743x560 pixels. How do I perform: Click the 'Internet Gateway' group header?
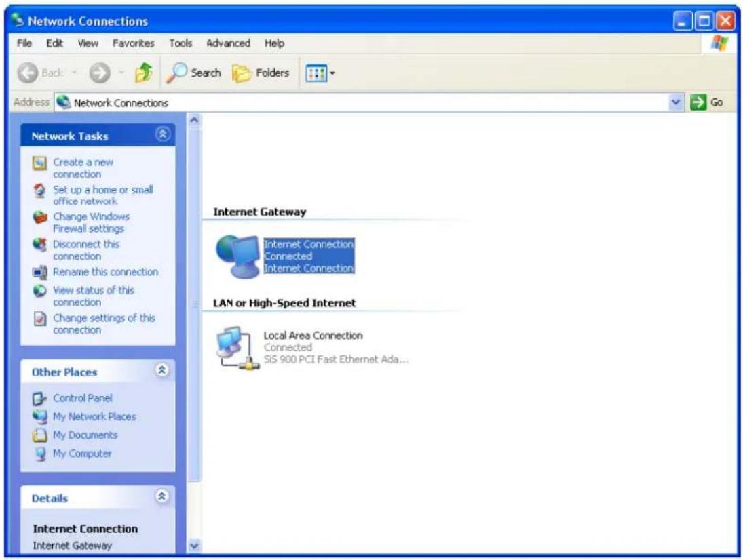coord(260,212)
